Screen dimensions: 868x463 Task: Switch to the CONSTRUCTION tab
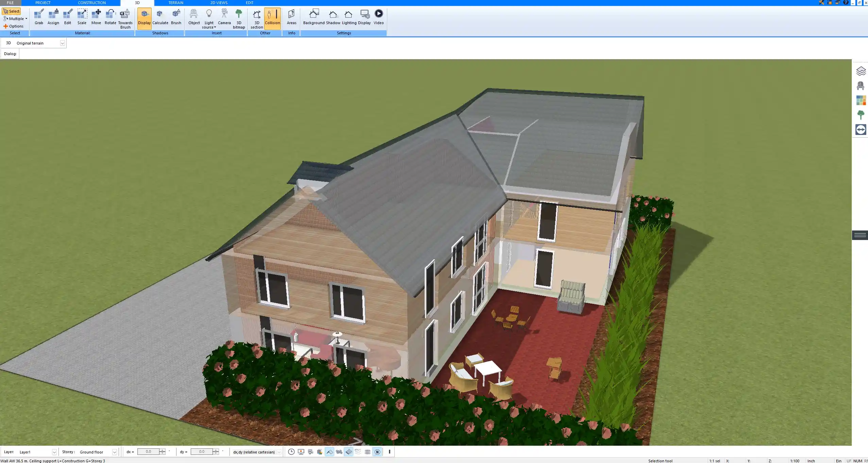point(92,3)
